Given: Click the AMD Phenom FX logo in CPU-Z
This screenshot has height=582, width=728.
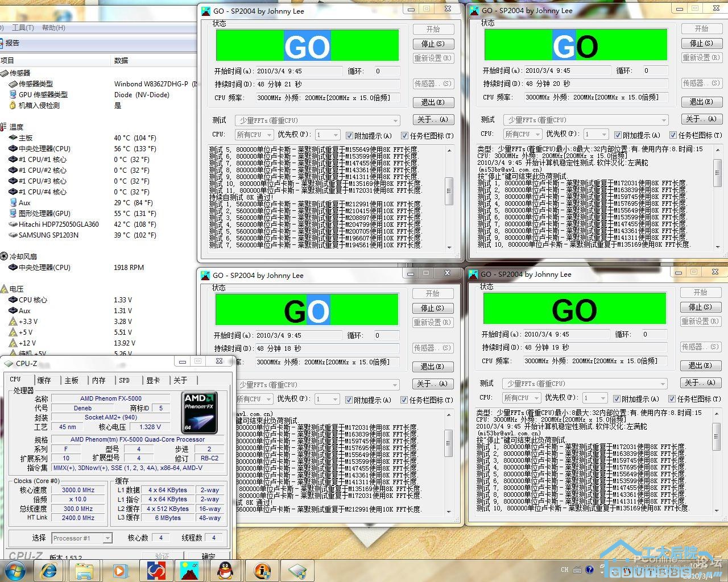Looking at the screenshot, I should pos(199,413).
